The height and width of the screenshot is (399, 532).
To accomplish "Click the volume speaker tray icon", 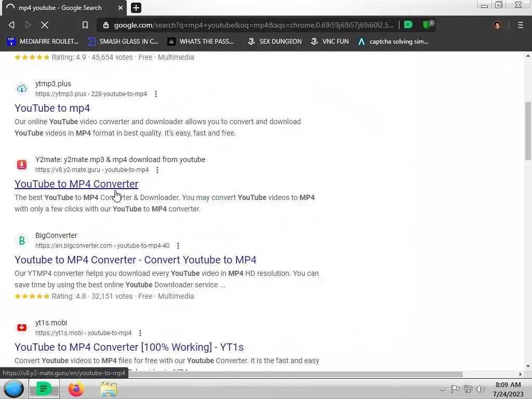I will [481, 389].
